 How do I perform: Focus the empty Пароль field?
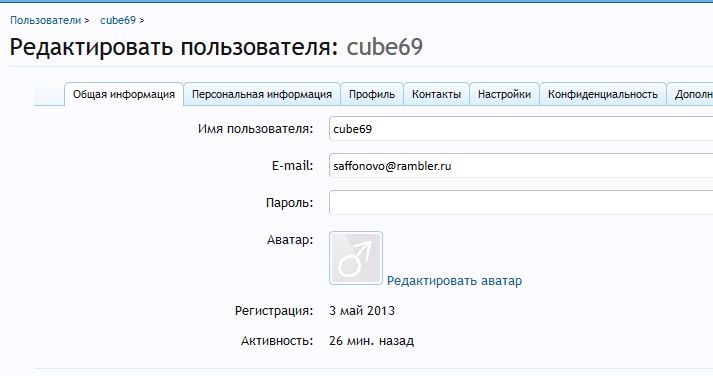521,202
